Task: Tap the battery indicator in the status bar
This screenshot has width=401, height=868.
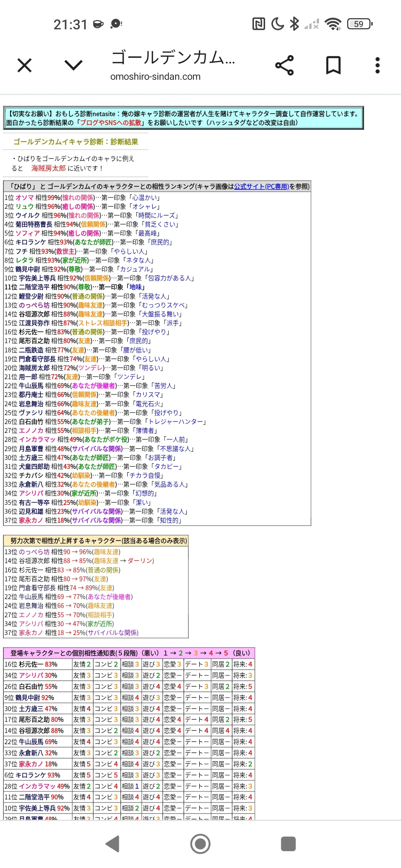Action: [360, 24]
